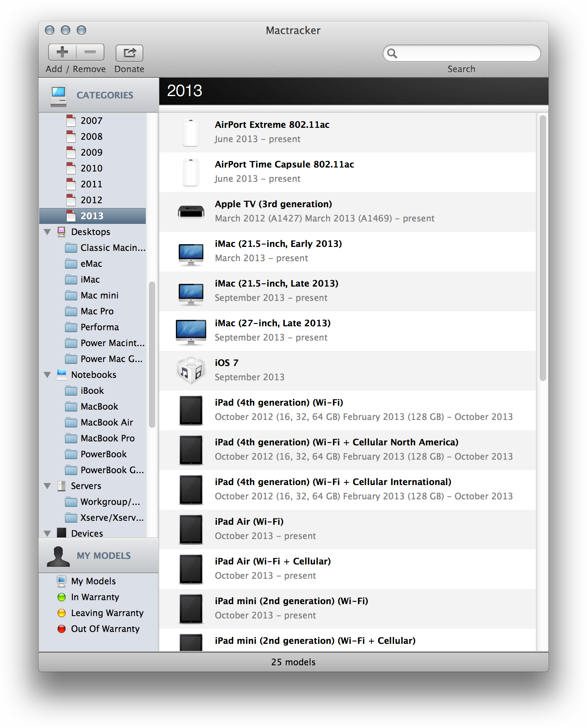Open the Classic Macintosh folder icon

click(71, 248)
